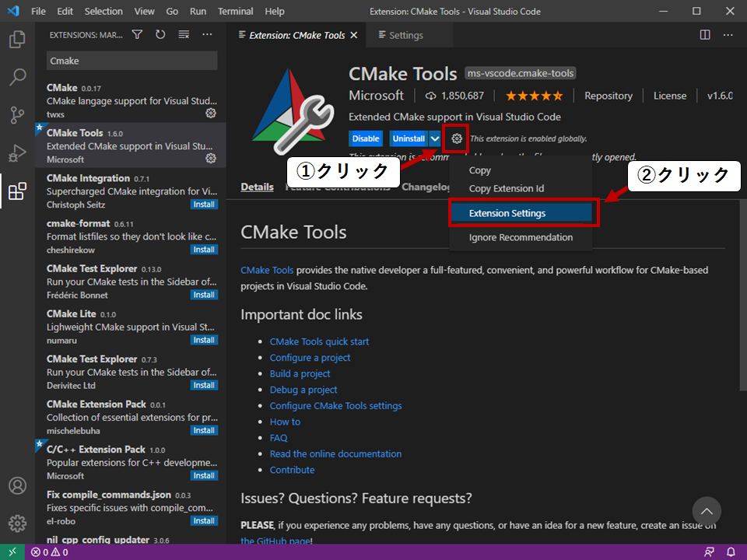The width and height of the screenshot is (747, 560).
Task: Click the readme vertical scrollbar
Action: pos(743,296)
